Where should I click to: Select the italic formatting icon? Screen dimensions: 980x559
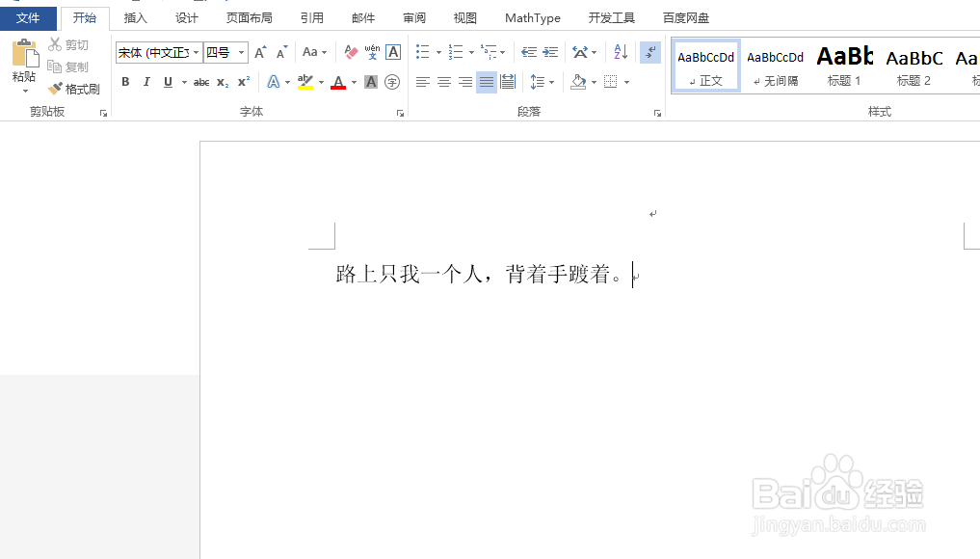146,82
